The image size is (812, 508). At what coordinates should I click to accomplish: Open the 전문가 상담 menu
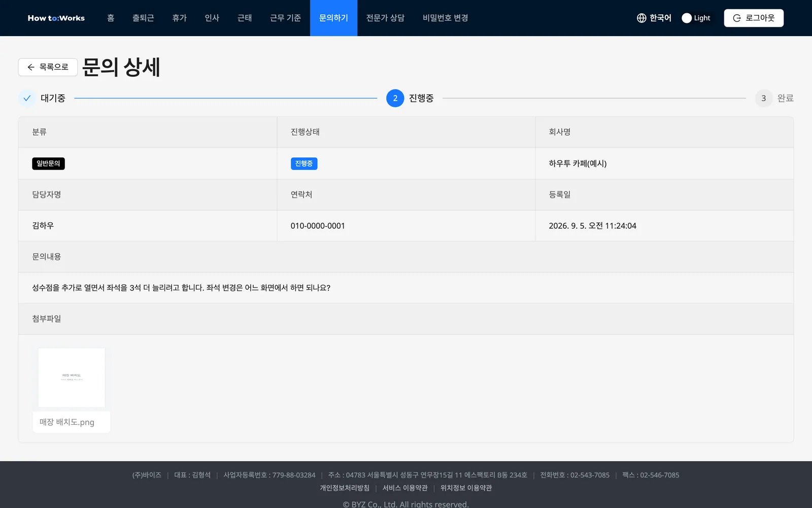[x=385, y=18]
